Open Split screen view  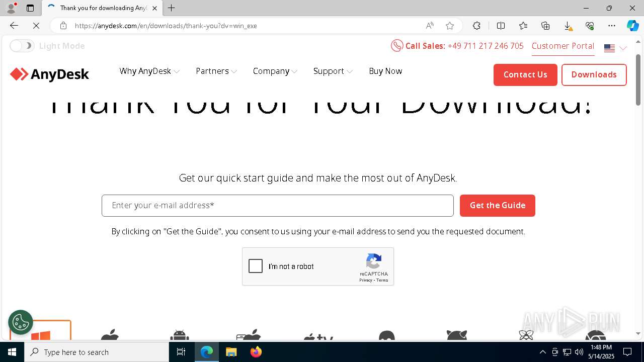[501, 26]
